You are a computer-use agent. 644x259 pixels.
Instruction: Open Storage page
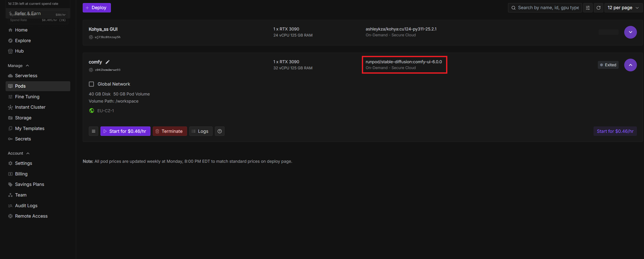tap(38, 118)
